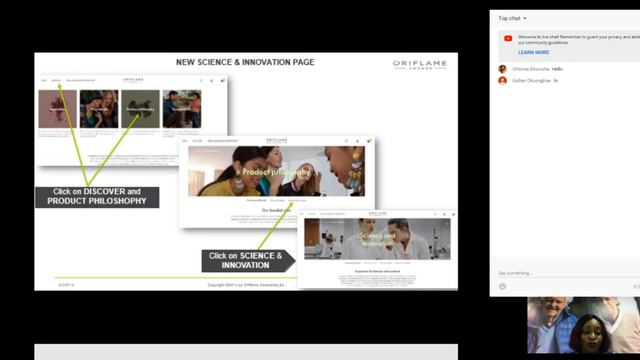
Task: Click the Science and Innovation banner image
Action: point(377,239)
